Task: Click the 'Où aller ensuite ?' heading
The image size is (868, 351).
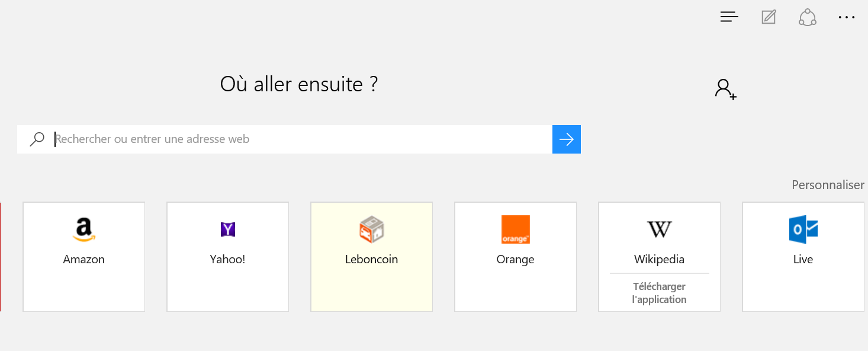Action: 299,84
